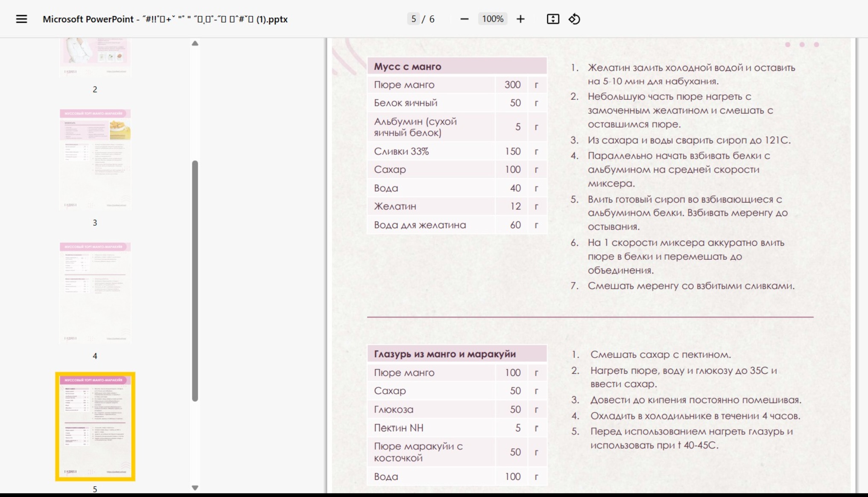Select page 3 thumbnail

coord(95,159)
